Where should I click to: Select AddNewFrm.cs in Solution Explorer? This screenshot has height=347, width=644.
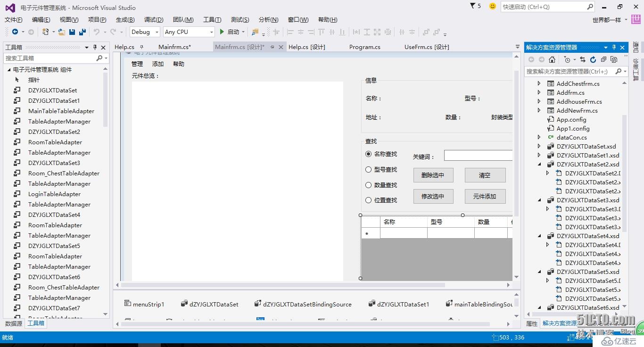(x=577, y=110)
